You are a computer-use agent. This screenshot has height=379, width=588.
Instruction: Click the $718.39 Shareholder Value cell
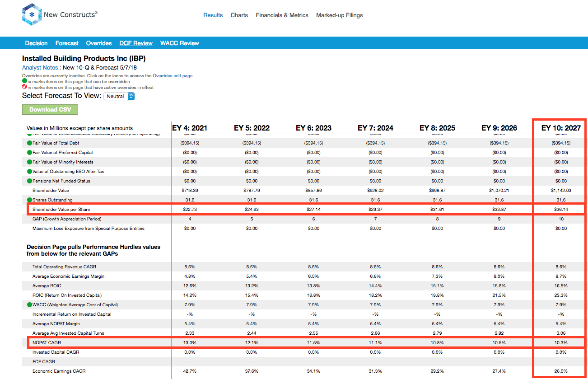click(x=190, y=190)
